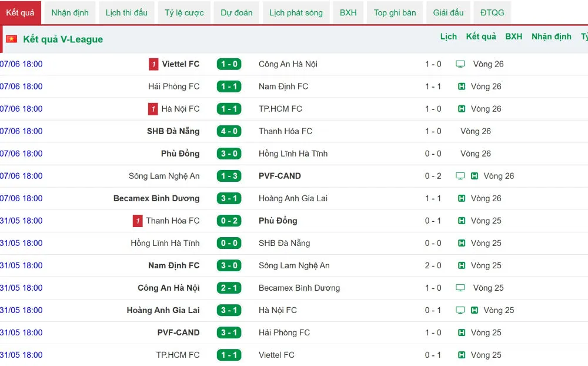The width and height of the screenshot is (588, 366).
Task: Click the TV icon for Công An Hà Nội vs Becamex Bình Dương
Action: click(x=460, y=288)
